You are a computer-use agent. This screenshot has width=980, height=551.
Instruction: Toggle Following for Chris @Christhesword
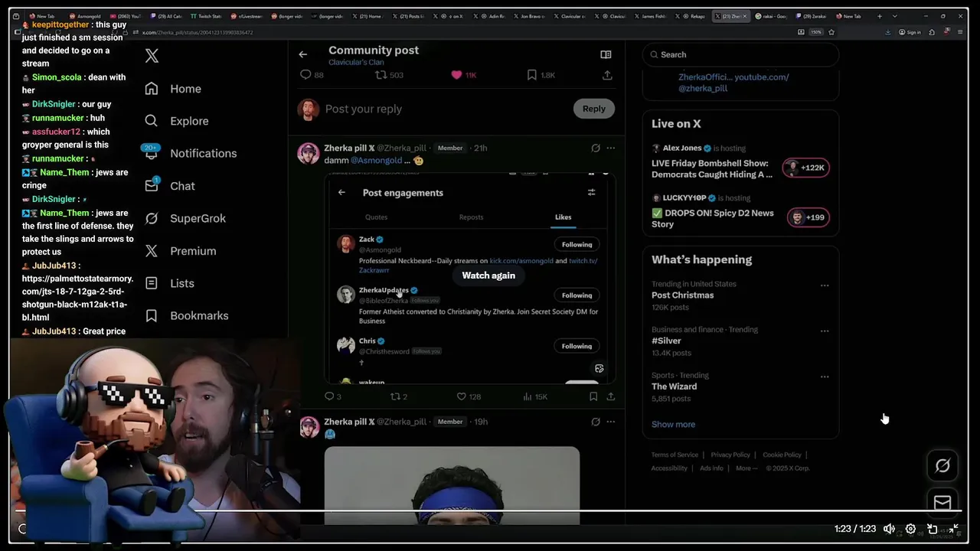(x=577, y=346)
